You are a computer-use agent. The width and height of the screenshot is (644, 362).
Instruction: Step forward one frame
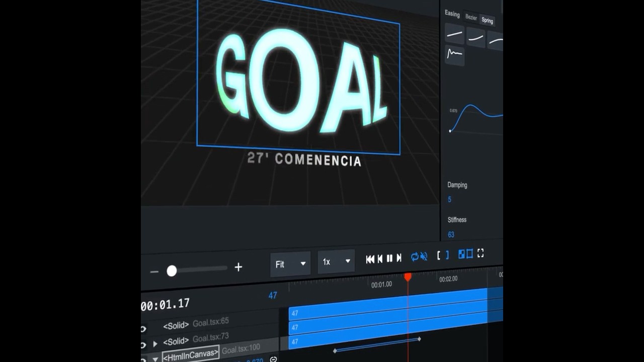click(x=399, y=258)
